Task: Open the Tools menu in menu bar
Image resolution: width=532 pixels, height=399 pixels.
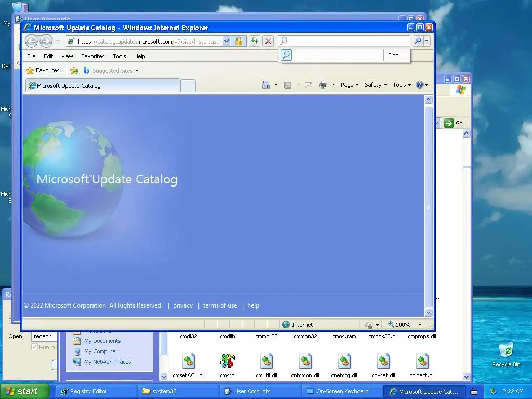Action: (119, 56)
